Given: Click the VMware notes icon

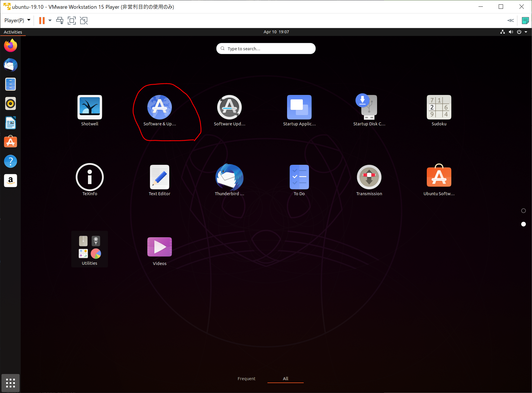Looking at the screenshot, I should [525, 20].
